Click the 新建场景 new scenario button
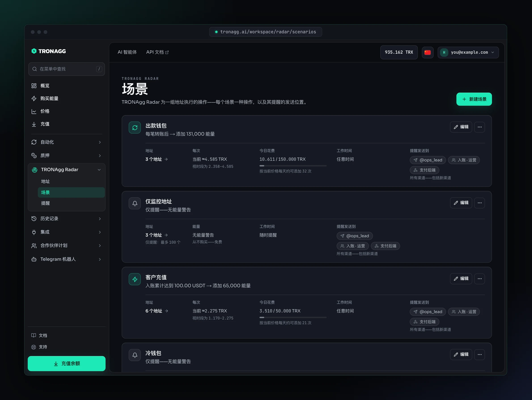 (474, 99)
